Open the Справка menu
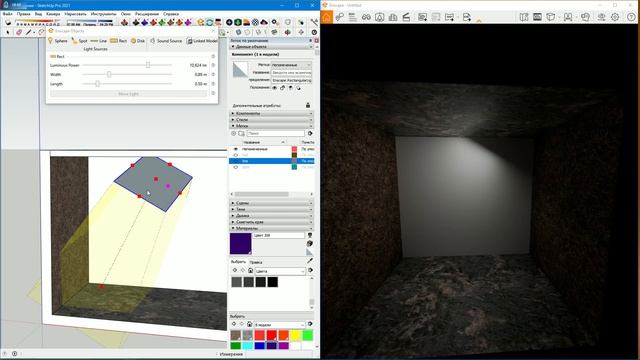This screenshot has width=640, height=360. tap(171, 14)
